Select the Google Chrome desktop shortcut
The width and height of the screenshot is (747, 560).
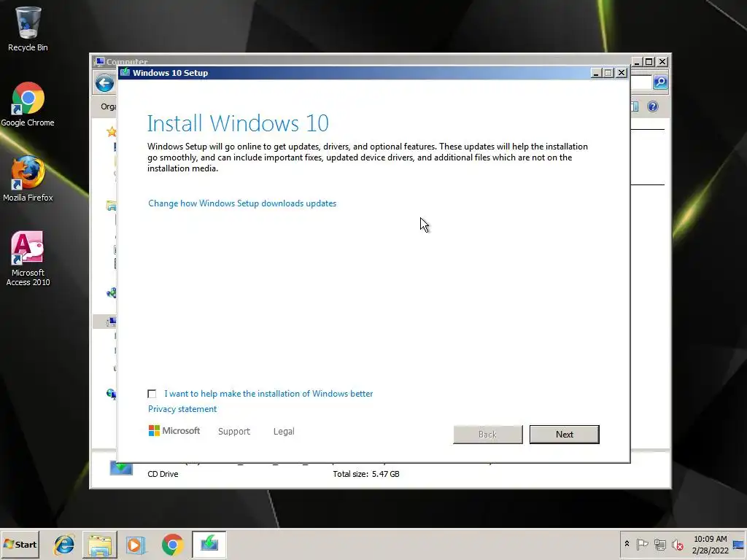28,104
